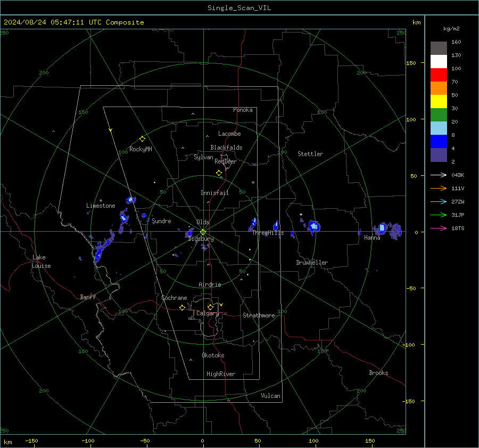
Task: Click the orange arrow for 111V in the legend
Action: pos(439,189)
